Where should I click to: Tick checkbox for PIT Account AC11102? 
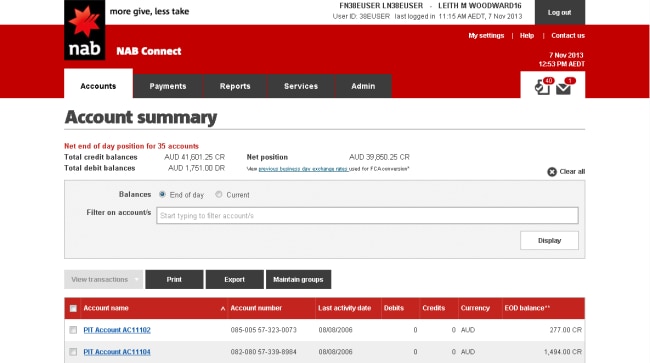pyautogui.click(x=73, y=330)
